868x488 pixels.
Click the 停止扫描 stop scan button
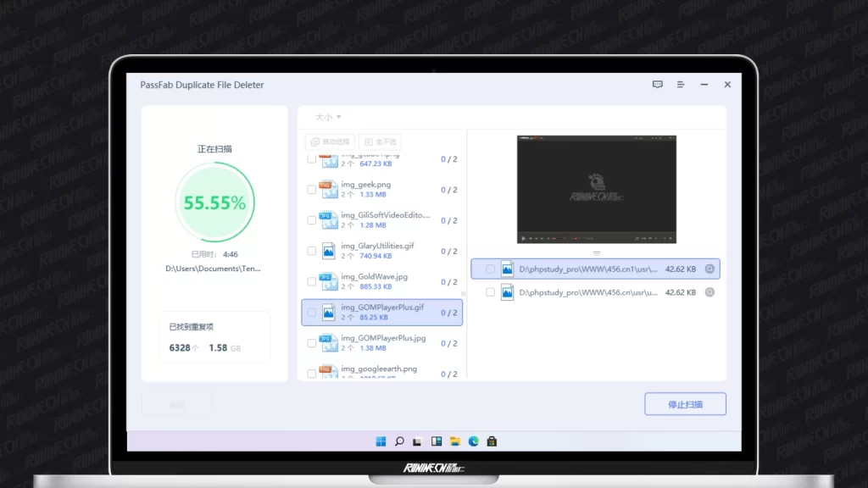pos(685,404)
